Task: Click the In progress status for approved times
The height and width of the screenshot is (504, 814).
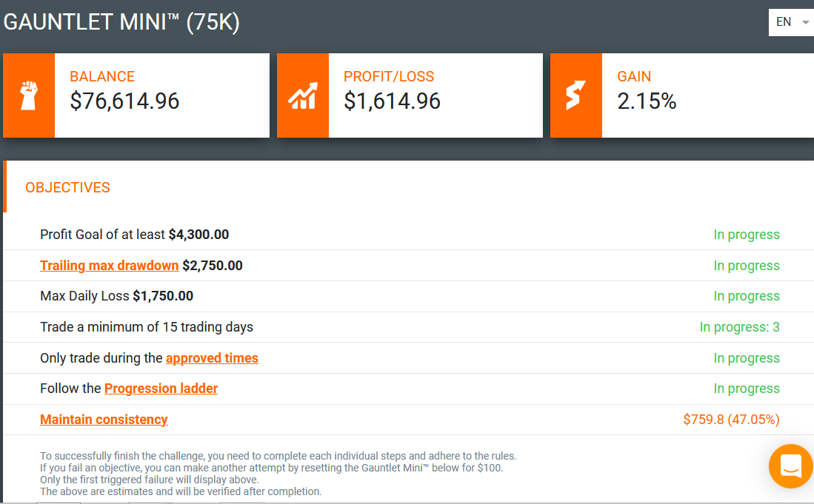Action: [x=747, y=358]
